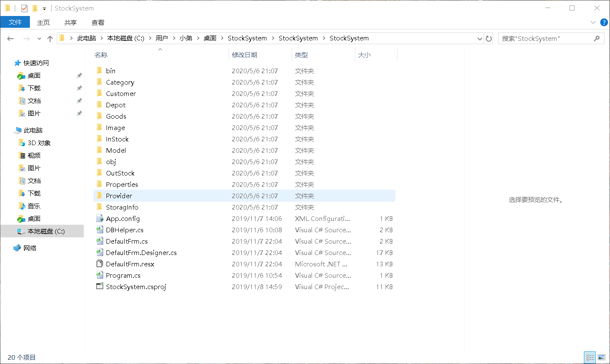
Task: Select the Program.cs C# file icon
Action: click(100, 275)
